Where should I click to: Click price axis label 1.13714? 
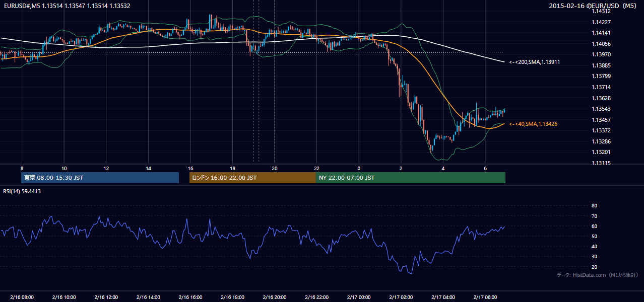601,87
